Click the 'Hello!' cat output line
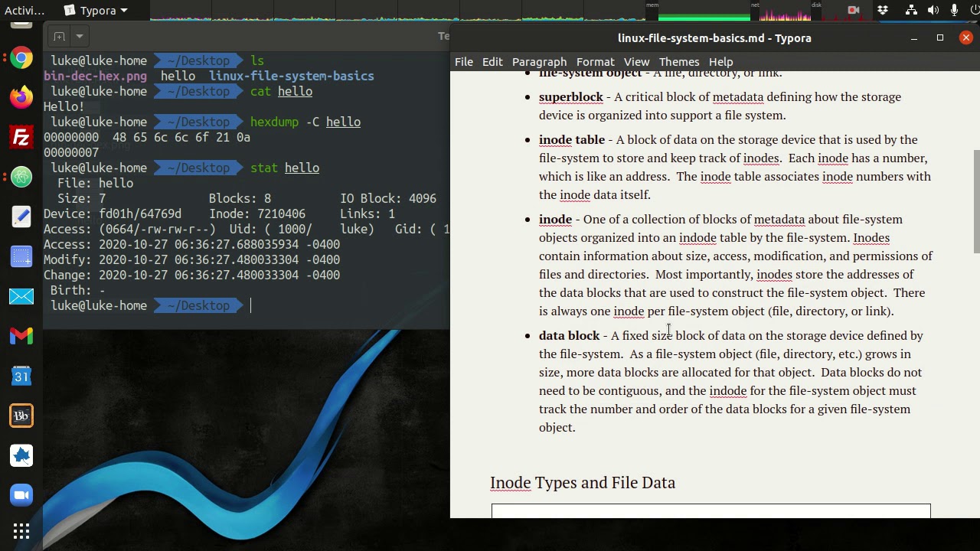This screenshot has height=551, width=980. (64, 106)
